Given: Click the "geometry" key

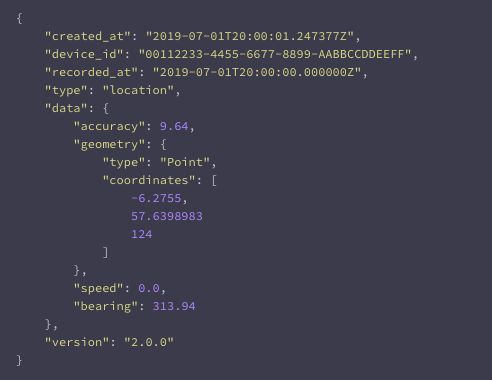Looking at the screenshot, I should [x=109, y=144].
